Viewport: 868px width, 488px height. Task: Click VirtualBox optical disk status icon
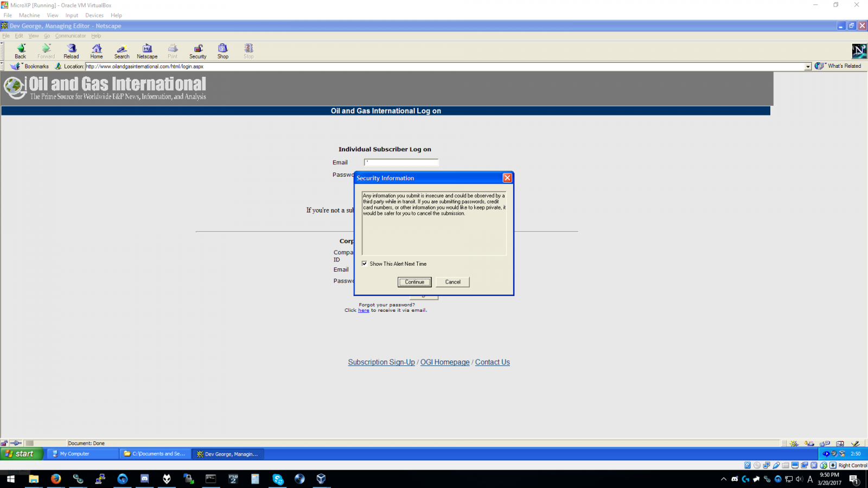coord(757,465)
